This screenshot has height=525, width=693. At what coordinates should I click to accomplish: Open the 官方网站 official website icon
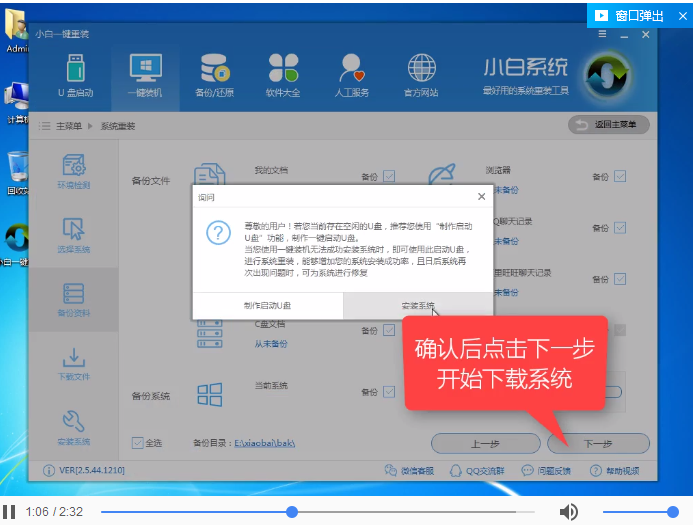(x=421, y=76)
